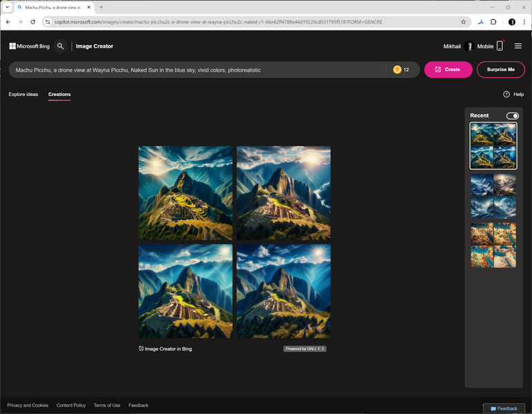Image resolution: width=532 pixels, height=414 pixels.
Task: Select the Machu Picchu browser tab
Action: (55, 7)
